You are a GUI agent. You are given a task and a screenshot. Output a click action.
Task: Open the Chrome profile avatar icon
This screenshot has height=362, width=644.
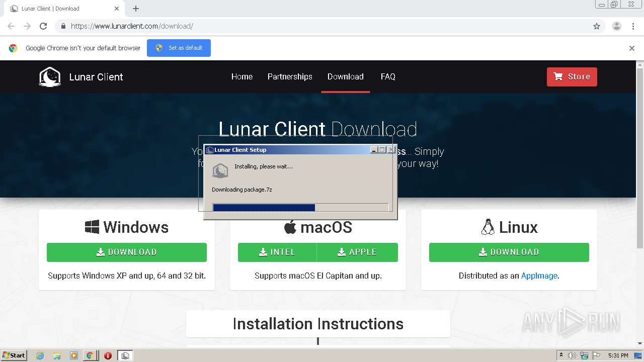616,26
